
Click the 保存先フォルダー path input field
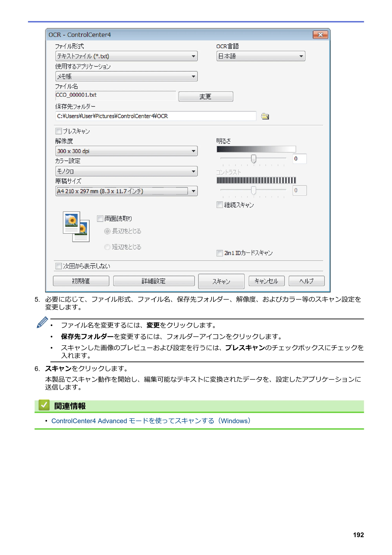[156, 116]
